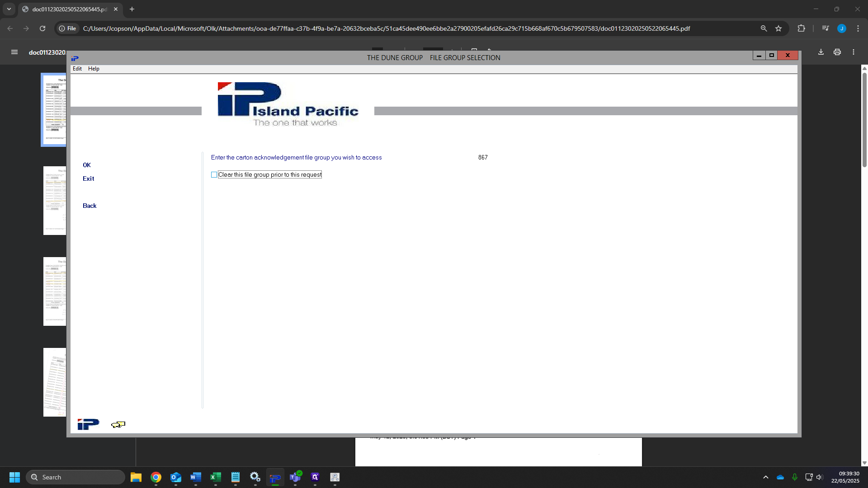Open the last grey app icon on taskbar
Image resolution: width=868 pixels, height=488 pixels.
click(x=335, y=477)
